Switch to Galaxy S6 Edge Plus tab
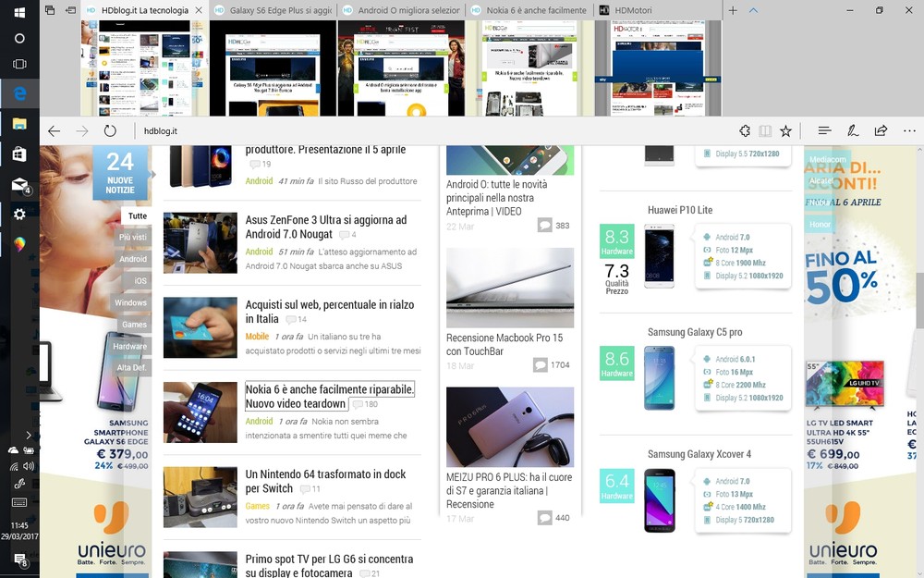 [x=274, y=10]
